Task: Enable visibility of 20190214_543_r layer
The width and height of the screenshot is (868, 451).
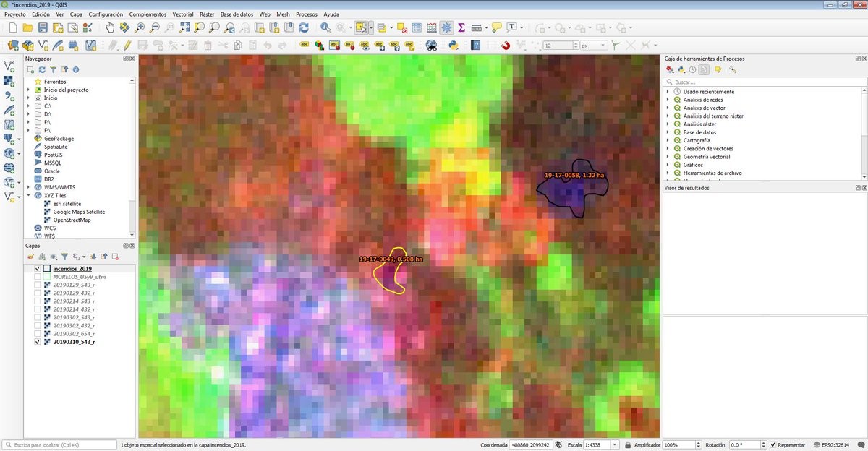Action: (38, 301)
